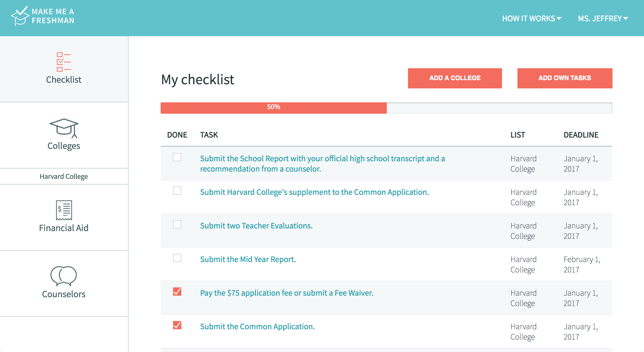Image resolution: width=644 pixels, height=352 pixels.
Task: Check the School Report task checkbox
Action: tap(177, 157)
